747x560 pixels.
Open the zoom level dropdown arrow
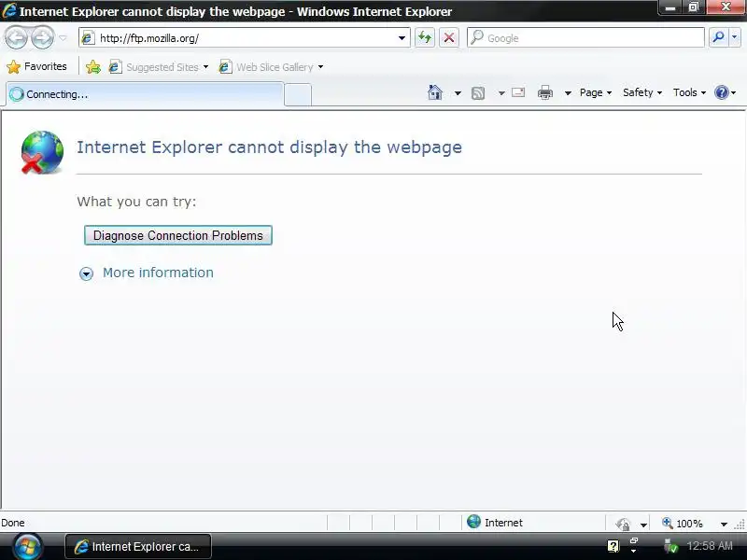click(724, 524)
